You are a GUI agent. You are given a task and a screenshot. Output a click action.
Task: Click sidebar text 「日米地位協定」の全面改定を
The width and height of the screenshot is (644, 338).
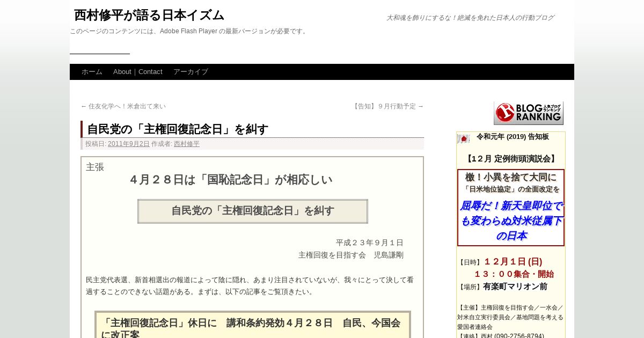tap(511, 189)
